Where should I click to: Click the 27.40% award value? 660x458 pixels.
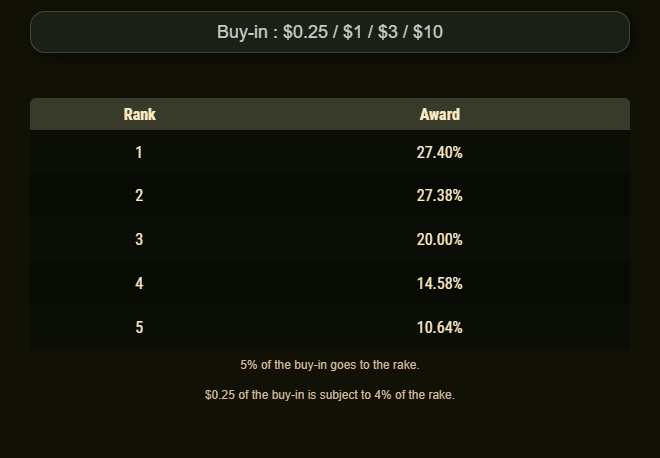click(x=439, y=152)
